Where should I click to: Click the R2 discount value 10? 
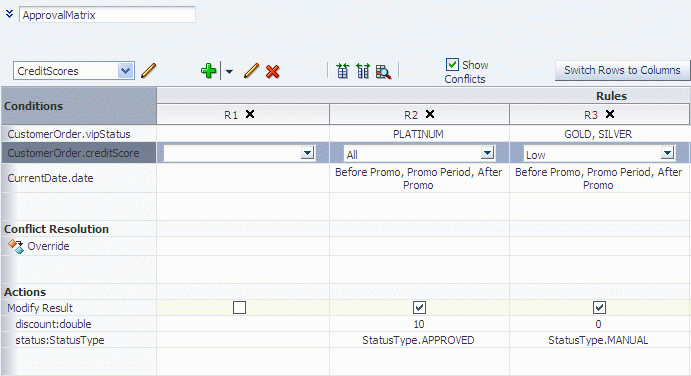tap(419, 324)
